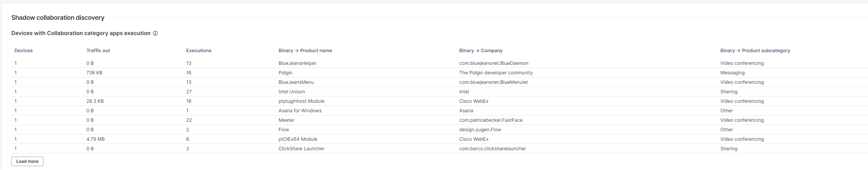Select the ptpluginhost Module entry
Image resolution: width=868 pixels, height=170 pixels.
301,101
